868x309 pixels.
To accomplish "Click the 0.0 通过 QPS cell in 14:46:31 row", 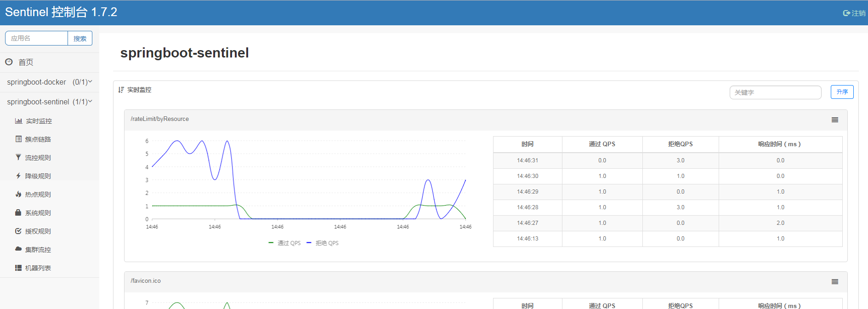I will pyautogui.click(x=602, y=160).
